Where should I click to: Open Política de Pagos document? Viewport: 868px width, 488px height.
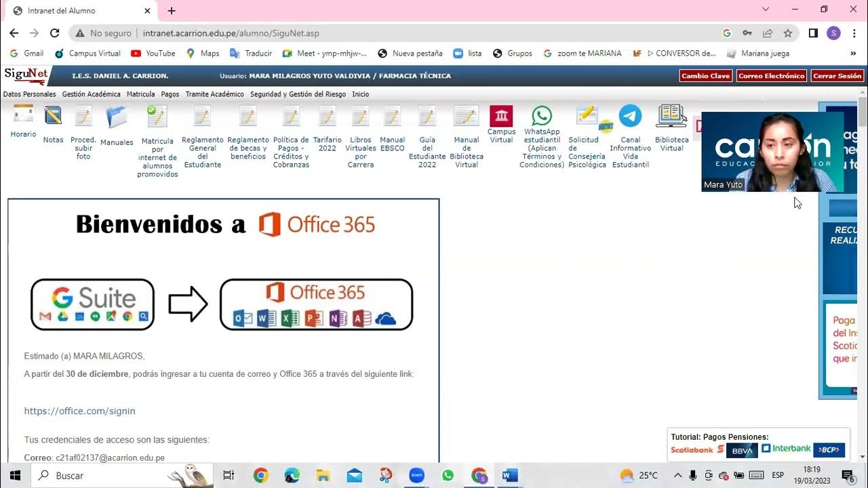[x=291, y=117]
